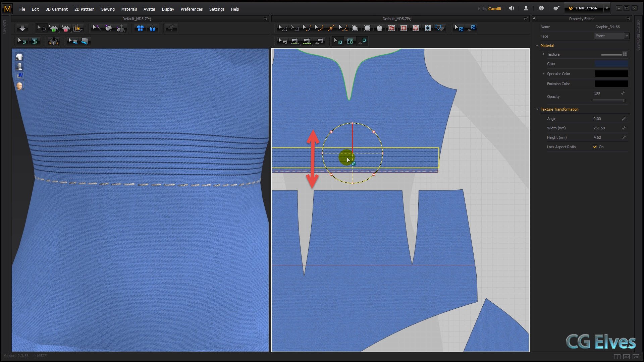Viewport: 644px width, 362px height.
Task: Open the 3D Garment menu
Action: pos(56,9)
